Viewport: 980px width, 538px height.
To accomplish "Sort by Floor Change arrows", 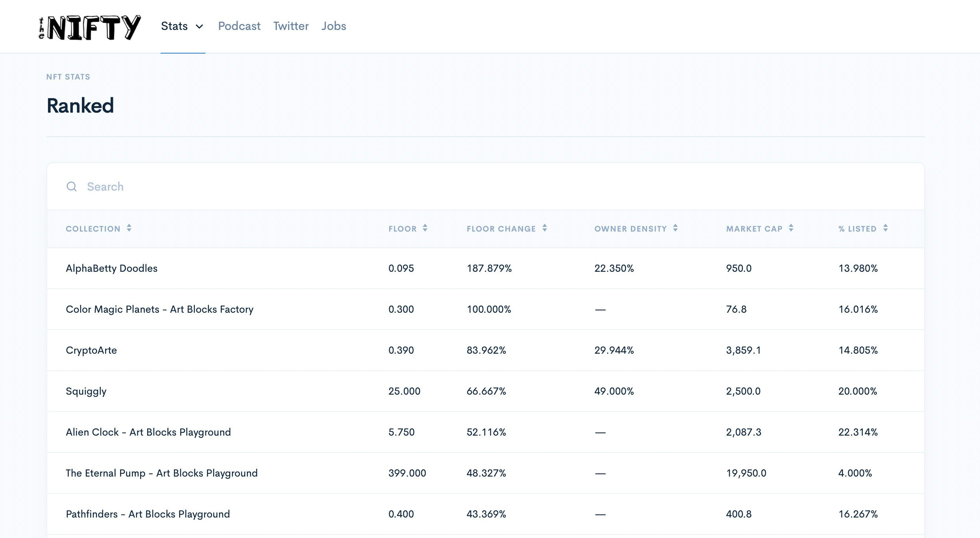I will click(x=545, y=228).
